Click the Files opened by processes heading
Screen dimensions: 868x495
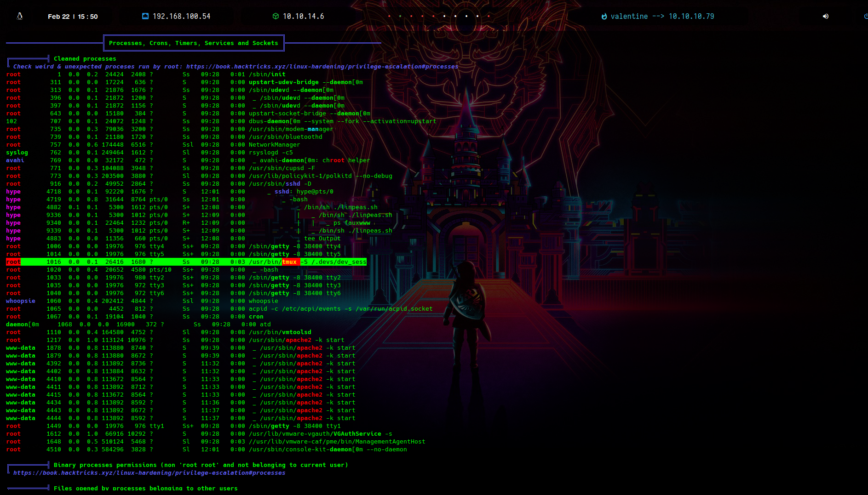point(145,488)
